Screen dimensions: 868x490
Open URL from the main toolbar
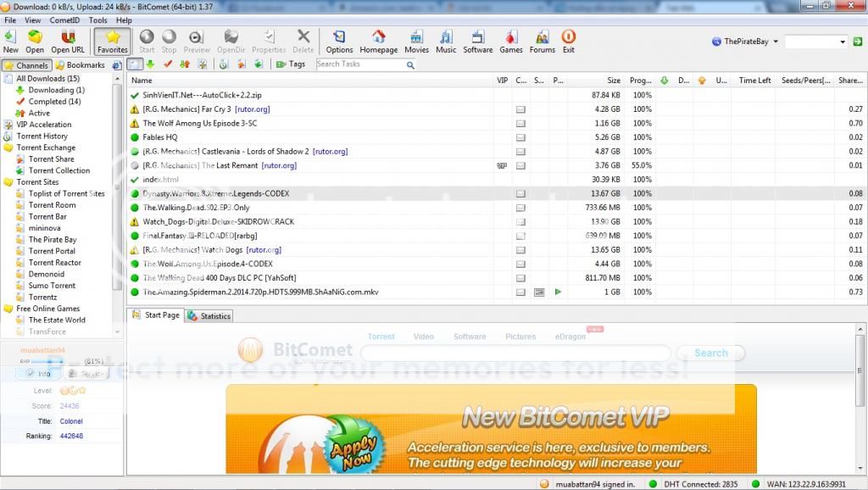click(x=68, y=42)
